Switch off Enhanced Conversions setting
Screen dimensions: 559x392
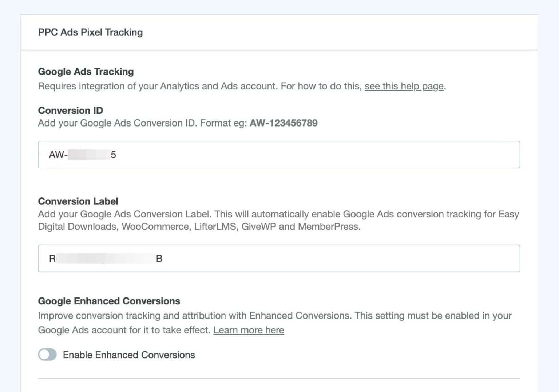(x=48, y=355)
